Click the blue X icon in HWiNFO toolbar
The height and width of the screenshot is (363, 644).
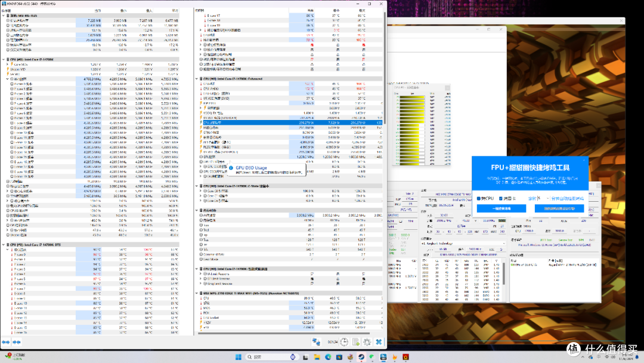point(379,342)
